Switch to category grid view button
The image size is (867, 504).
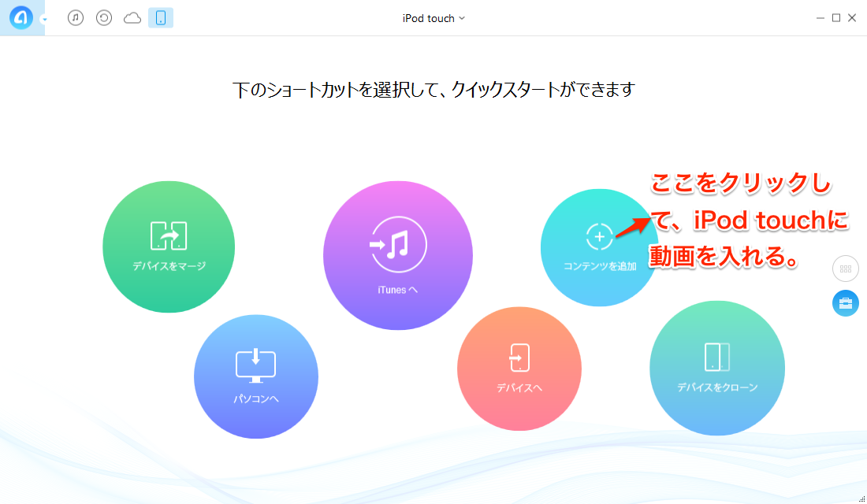point(846,269)
